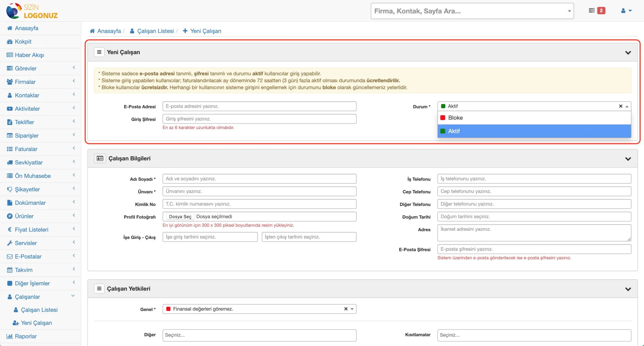Open the user account menu icon
The image size is (644, 346).
626,11
